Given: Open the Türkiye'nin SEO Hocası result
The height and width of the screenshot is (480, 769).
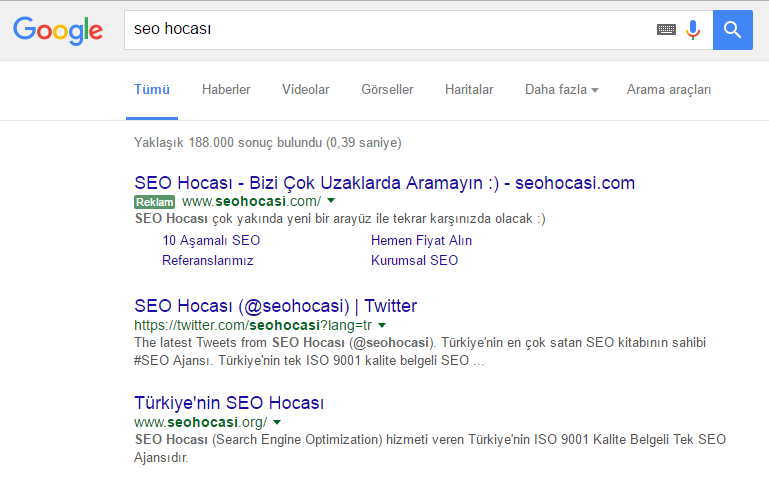Looking at the screenshot, I should (229, 404).
